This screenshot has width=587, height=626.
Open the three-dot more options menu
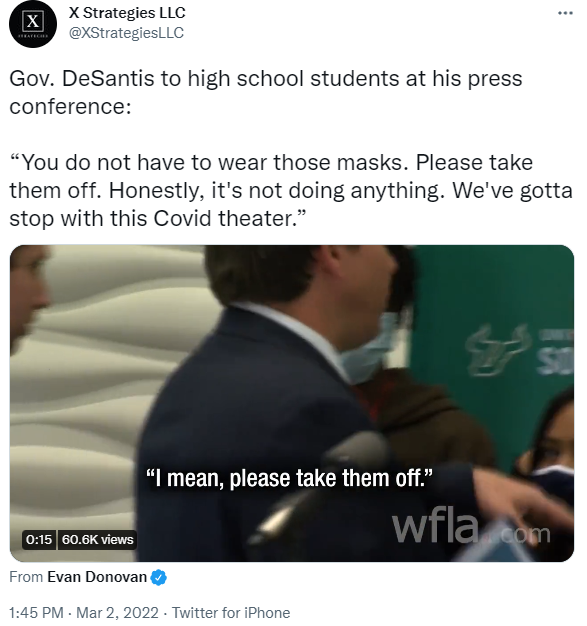click(x=565, y=13)
